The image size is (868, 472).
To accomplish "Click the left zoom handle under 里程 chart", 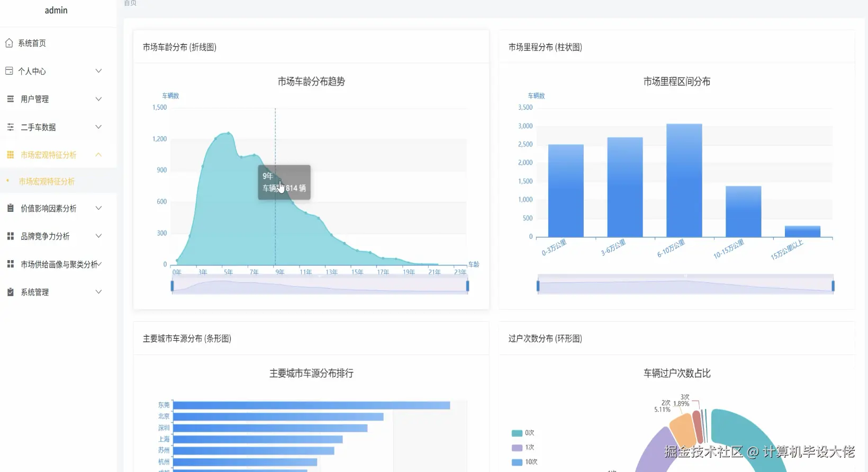I will [538, 286].
